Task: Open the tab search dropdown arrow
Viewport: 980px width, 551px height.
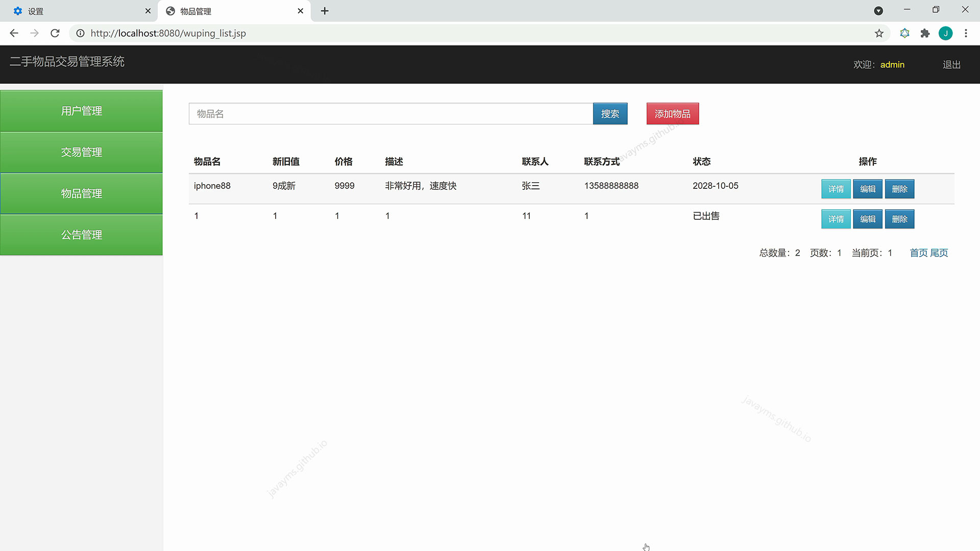Action: (x=878, y=11)
